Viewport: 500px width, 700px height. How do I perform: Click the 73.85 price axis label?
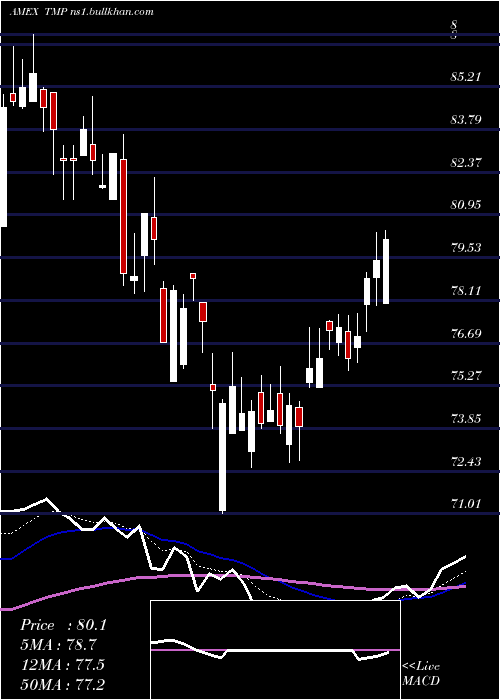pyautogui.click(x=466, y=419)
